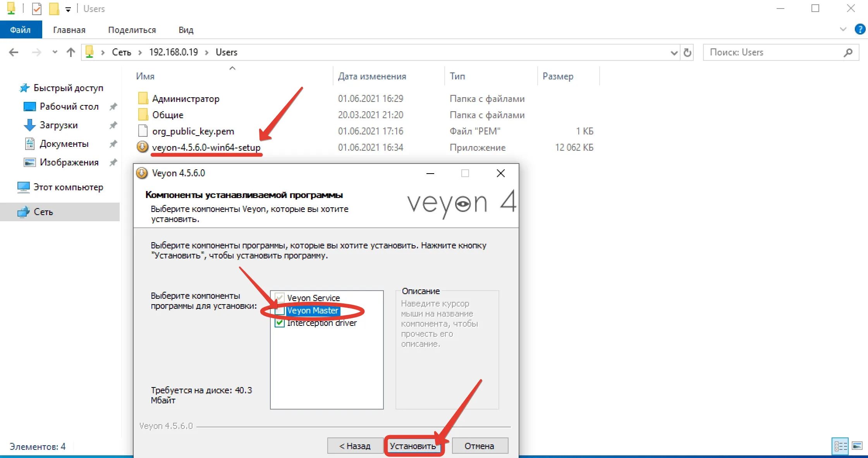The image size is (868, 458).
Task: Go forward with the Explorer forward arrow
Action: [x=36, y=52]
